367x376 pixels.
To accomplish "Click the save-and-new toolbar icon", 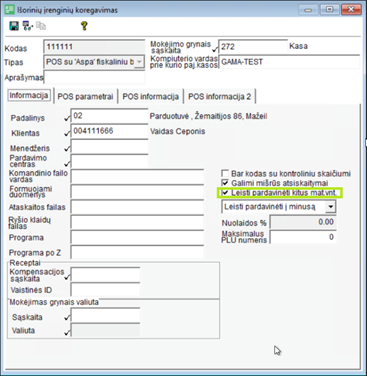I will 28,26.
